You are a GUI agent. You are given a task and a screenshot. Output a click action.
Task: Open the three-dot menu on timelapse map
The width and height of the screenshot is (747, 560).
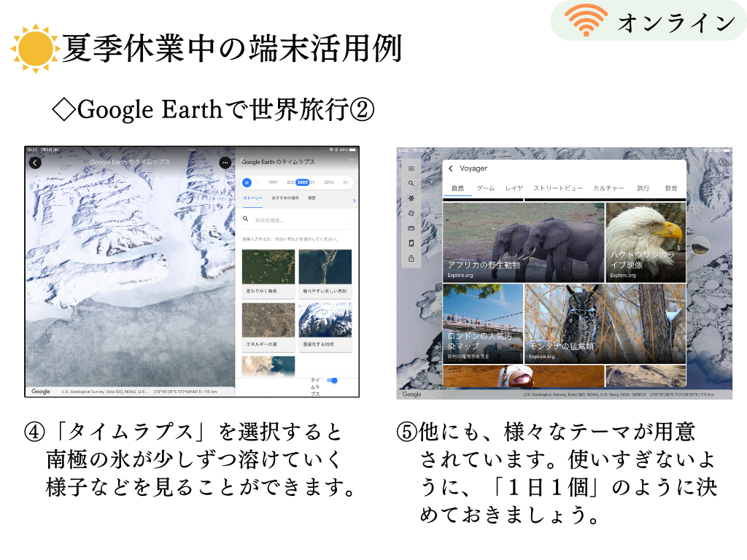click(225, 163)
